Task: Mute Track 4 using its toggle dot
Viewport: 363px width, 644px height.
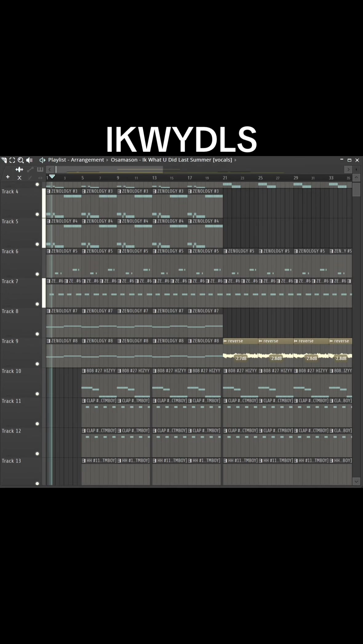Action: point(37,214)
